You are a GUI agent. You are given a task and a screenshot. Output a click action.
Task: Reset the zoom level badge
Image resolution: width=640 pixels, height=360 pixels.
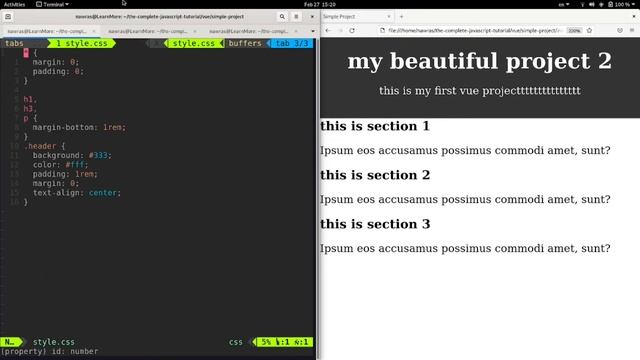(x=574, y=31)
